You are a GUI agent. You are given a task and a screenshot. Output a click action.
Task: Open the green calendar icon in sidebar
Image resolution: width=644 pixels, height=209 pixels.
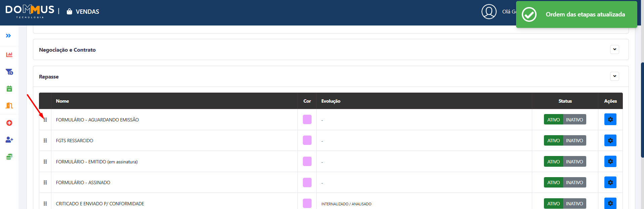point(9,89)
